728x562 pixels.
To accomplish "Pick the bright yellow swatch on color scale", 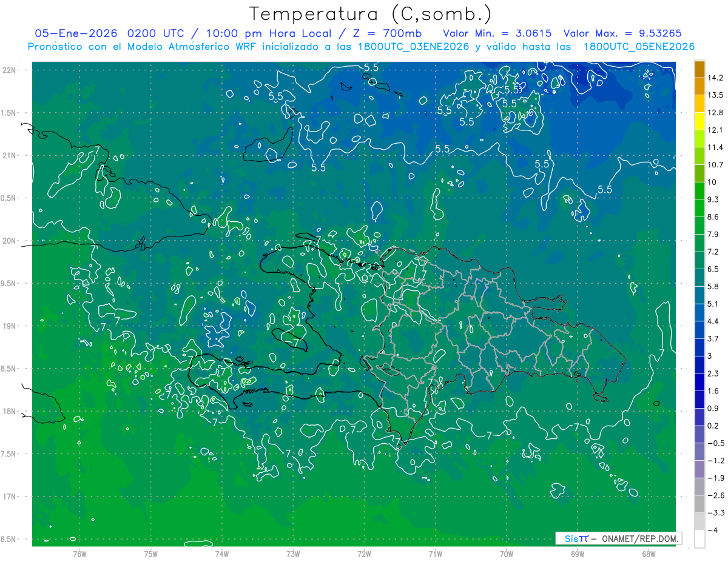I will tap(699, 121).
